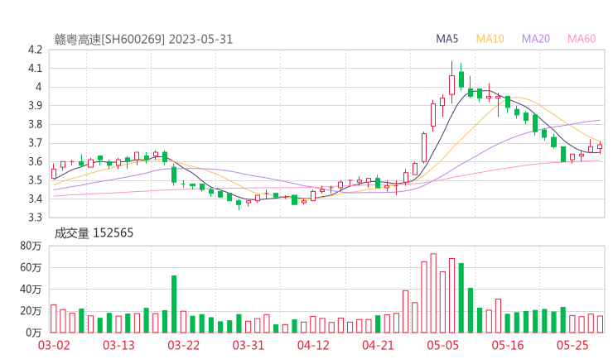Click the chart title 赣粤高速[SH600269] 2023-05-31

[x=143, y=40]
